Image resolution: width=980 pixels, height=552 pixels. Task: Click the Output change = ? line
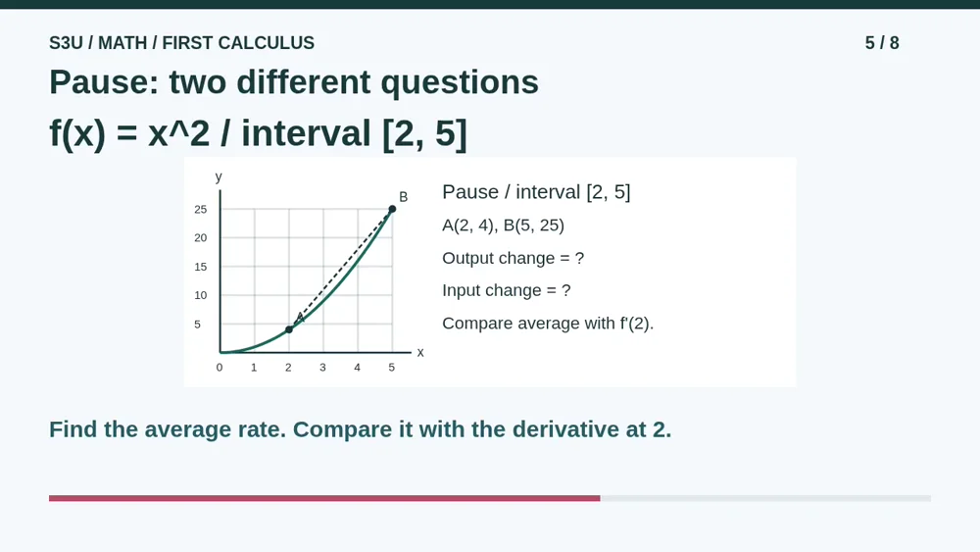[x=514, y=258]
